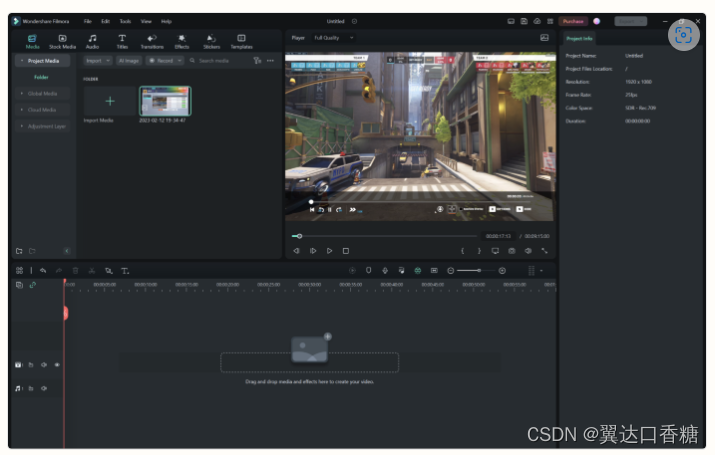Viewport: 715px width, 455px height.
Task: Click the previous frame button
Action: click(x=296, y=251)
